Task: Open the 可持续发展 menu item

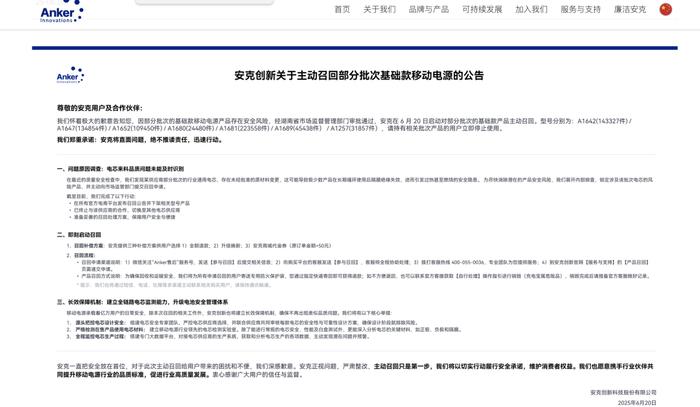Action: [x=482, y=9]
